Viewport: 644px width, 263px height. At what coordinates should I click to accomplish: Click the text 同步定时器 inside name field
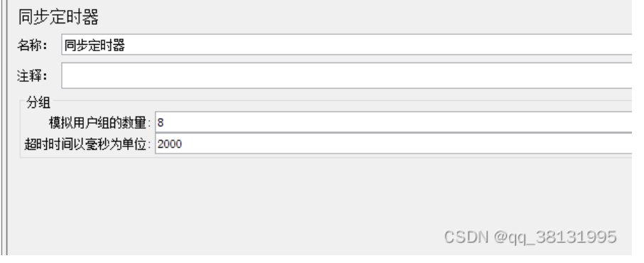(x=95, y=45)
